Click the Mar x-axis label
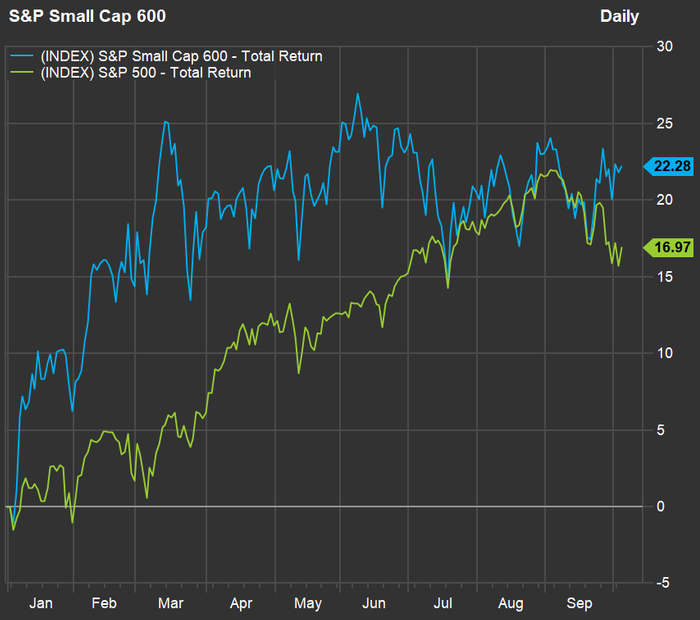700x620 pixels. 171,603
